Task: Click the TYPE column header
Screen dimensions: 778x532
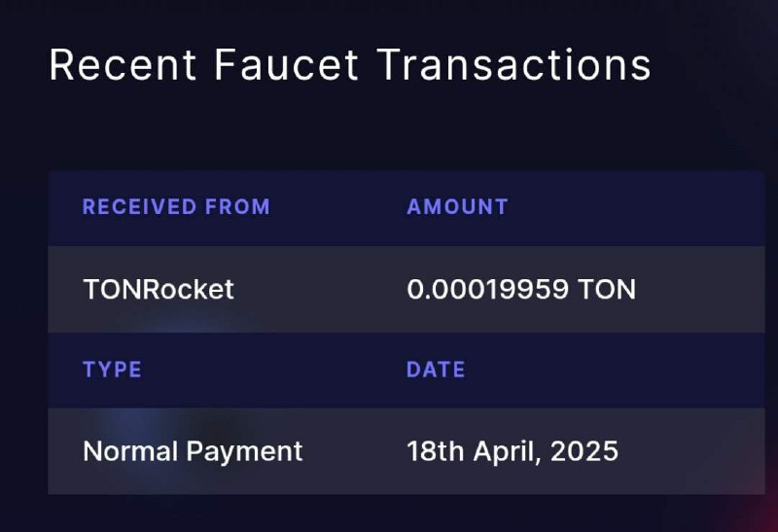Action: [112, 370]
